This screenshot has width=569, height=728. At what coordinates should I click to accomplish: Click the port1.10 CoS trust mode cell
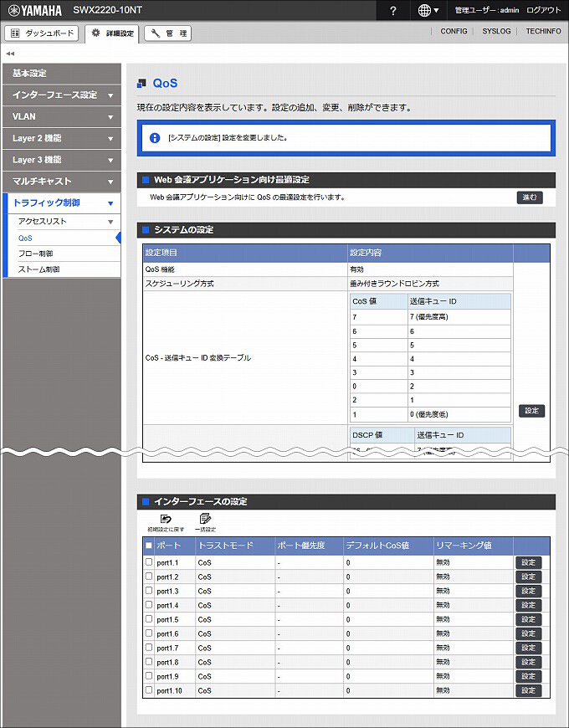coord(235,691)
